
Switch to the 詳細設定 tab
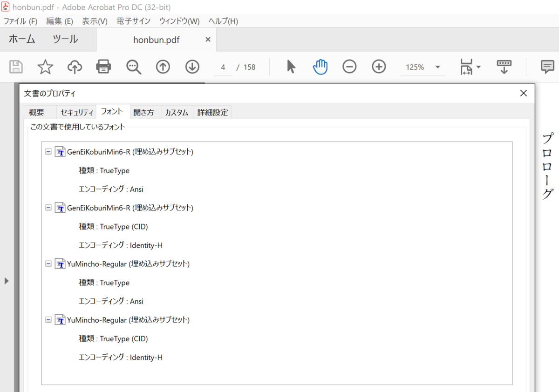(x=212, y=112)
